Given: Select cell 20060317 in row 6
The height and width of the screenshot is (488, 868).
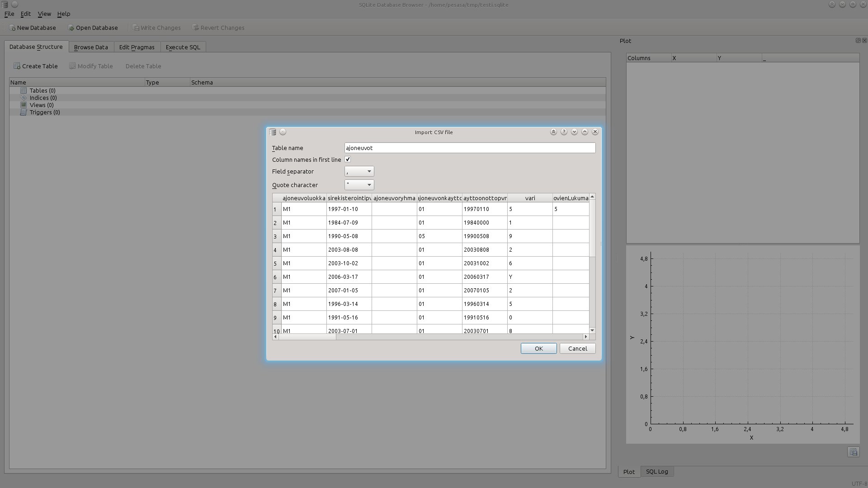Looking at the screenshot, I should pos(485,277).
